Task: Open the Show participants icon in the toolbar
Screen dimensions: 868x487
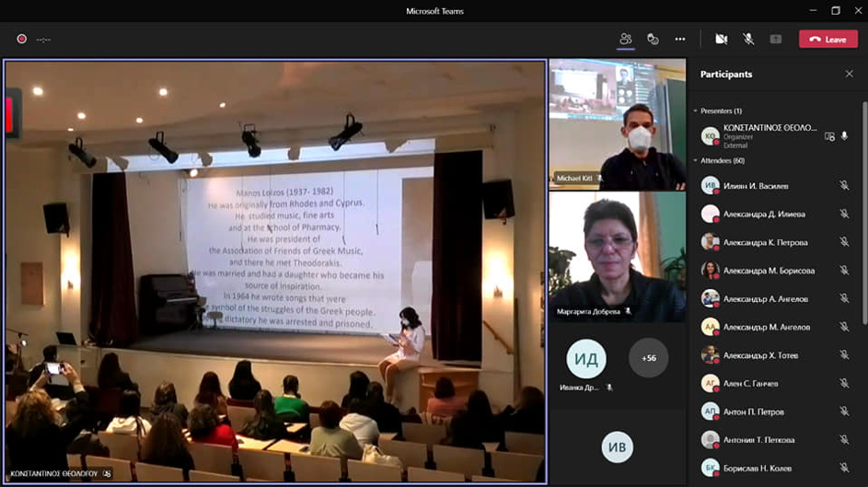Action: (626, 39)
